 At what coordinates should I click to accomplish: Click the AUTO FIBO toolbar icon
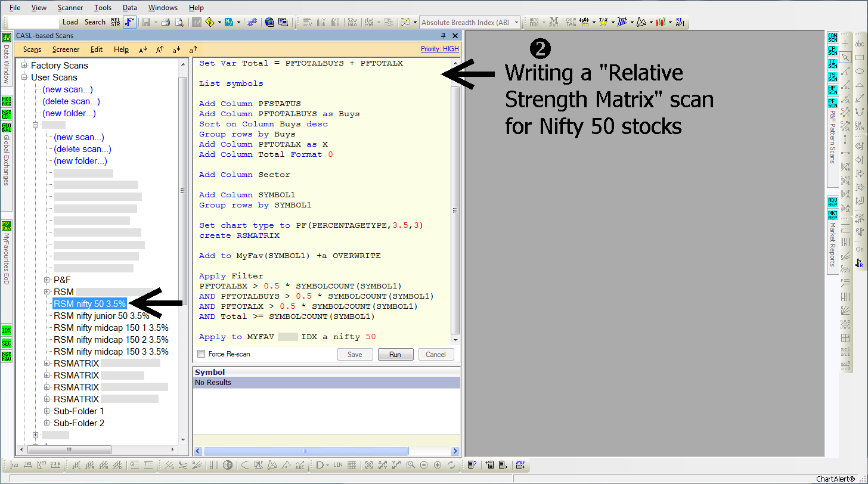coord(534,22)
